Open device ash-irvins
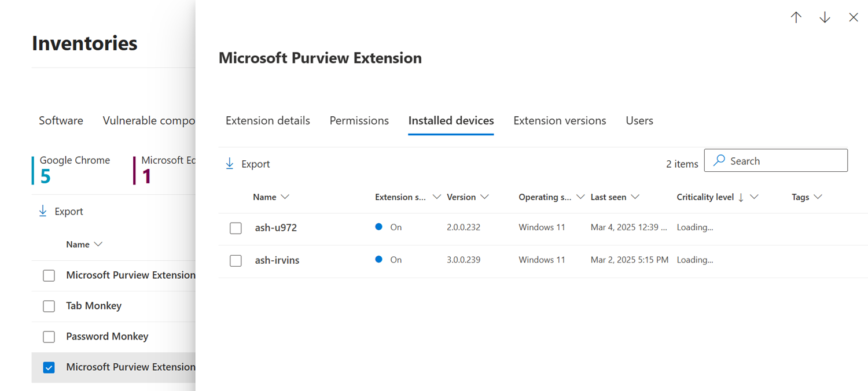The width and height of the screenshot is (868, 391). click(x=277, y=260)
